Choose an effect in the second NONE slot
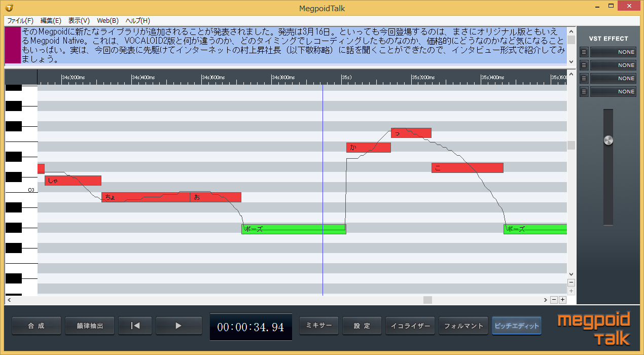Viewport: 644px width, 355px height. click(613, 65)
